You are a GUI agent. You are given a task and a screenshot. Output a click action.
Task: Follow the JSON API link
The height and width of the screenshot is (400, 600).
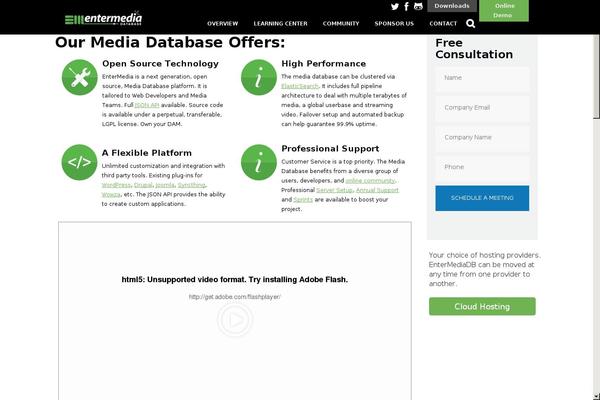click(x=147, y=105)
